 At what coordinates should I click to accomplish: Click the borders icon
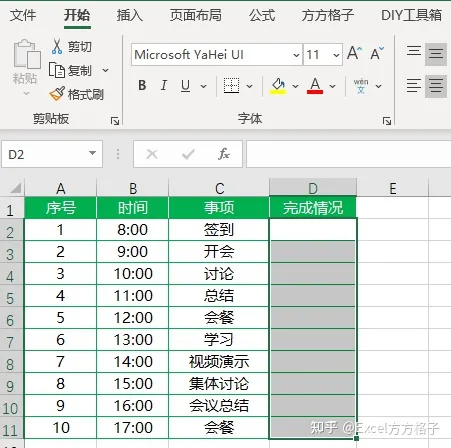231,86
